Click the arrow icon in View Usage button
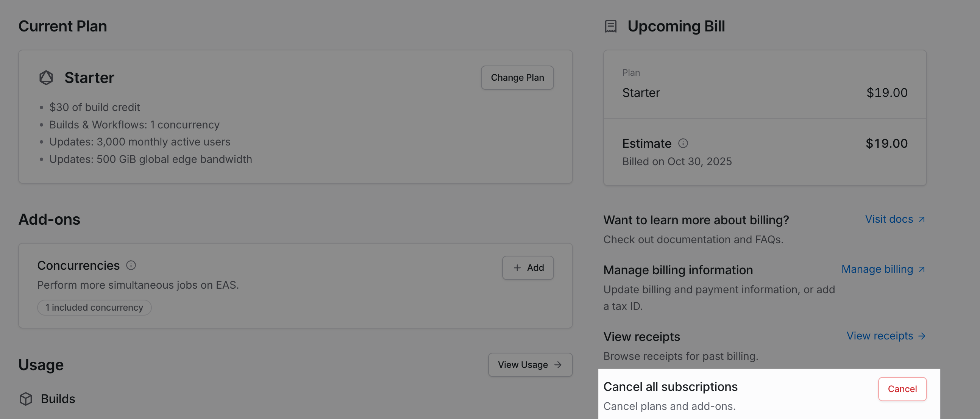The height and width of the screenshot is (419, 980). coord(558,364)
